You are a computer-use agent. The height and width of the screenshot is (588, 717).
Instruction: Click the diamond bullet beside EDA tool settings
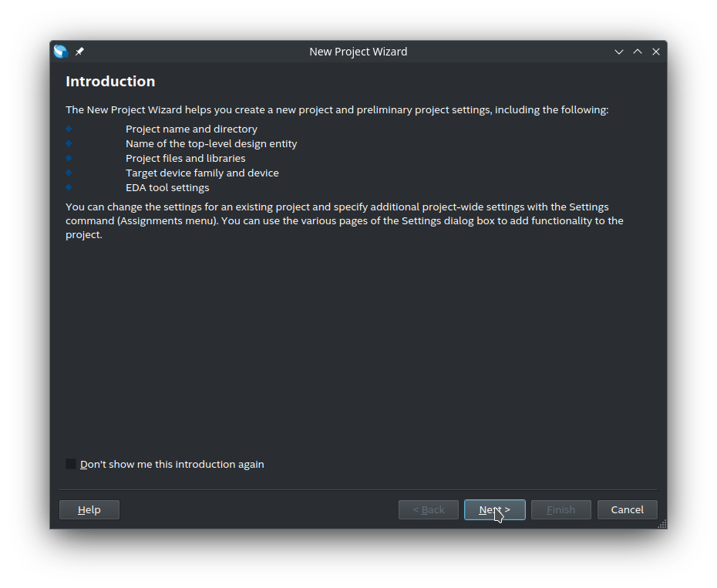(x=69, y=187)
